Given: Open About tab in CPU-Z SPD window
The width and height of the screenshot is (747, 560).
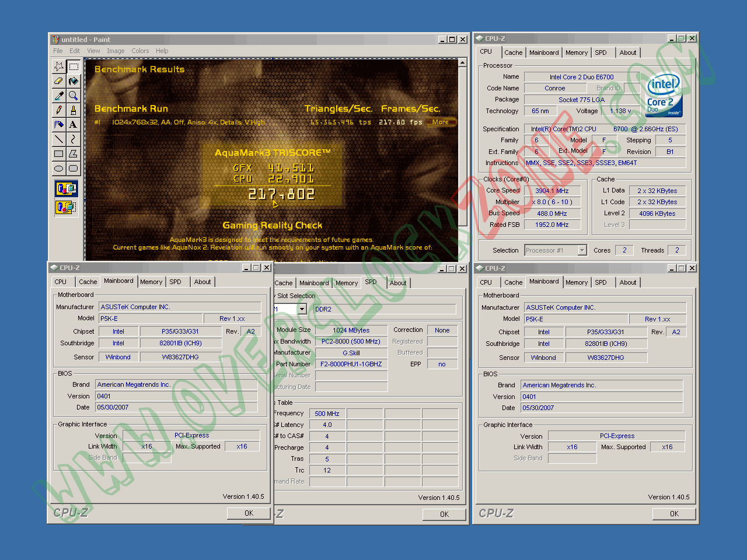Looking at the screenshot, I should pyautogui.click(x=398, y=283).
